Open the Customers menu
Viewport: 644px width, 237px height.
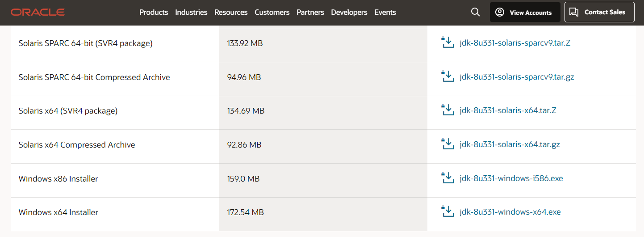[x=272, y=12]
